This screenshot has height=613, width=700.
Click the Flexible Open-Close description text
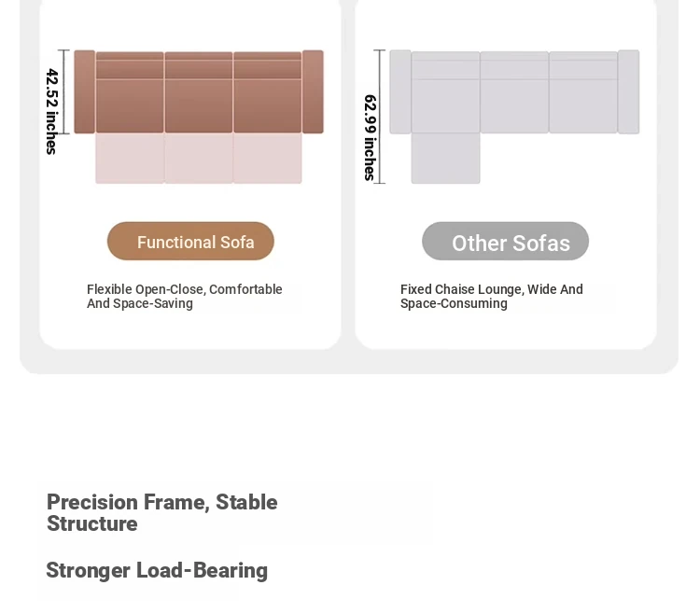point(185,297)
